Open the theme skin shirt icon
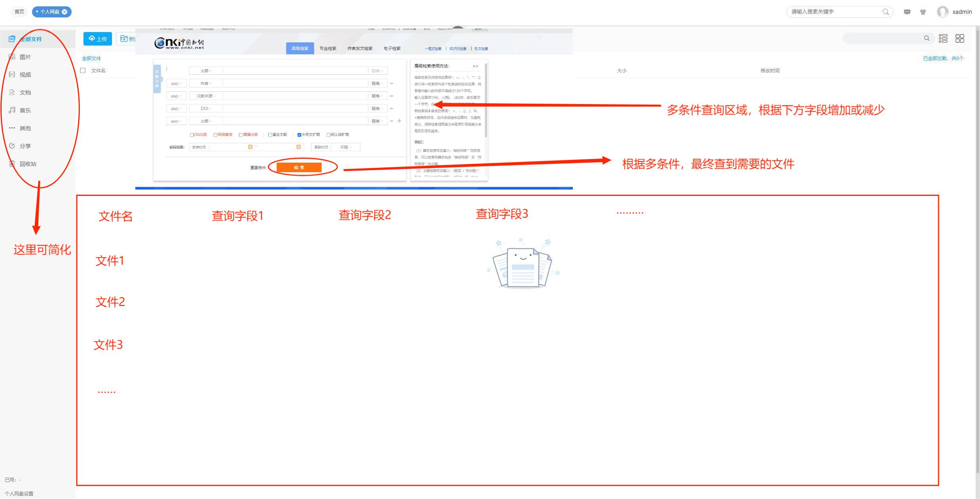 pyautogui.click(x=923, y=12)
